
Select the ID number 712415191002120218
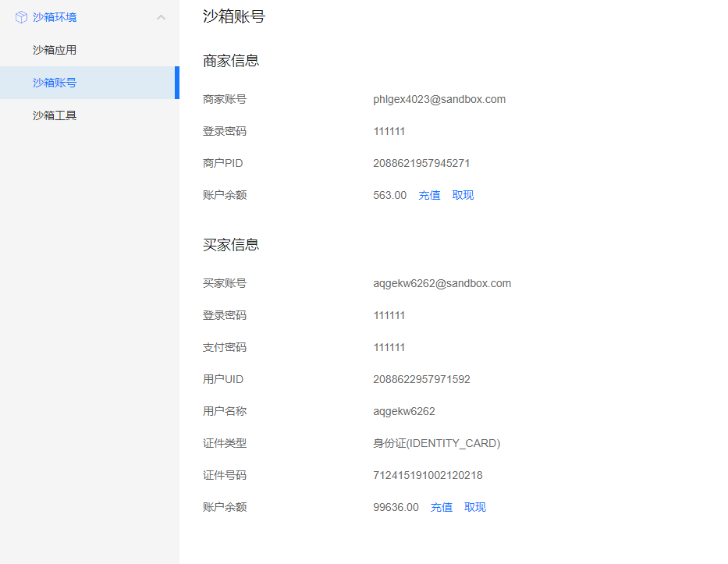click(x=428, y=475)
